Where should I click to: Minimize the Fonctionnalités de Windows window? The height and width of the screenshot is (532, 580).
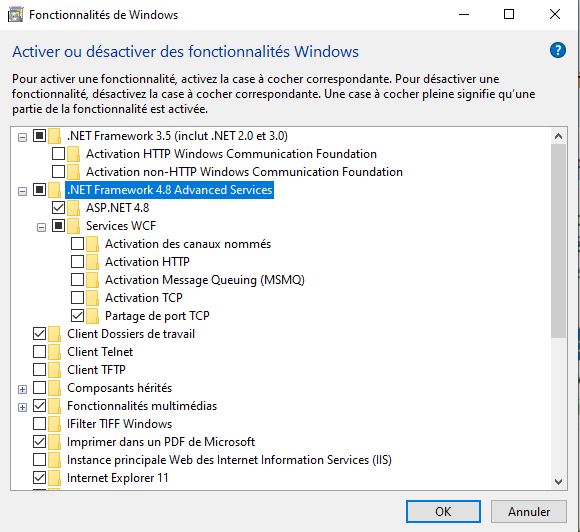coord(464,14)
